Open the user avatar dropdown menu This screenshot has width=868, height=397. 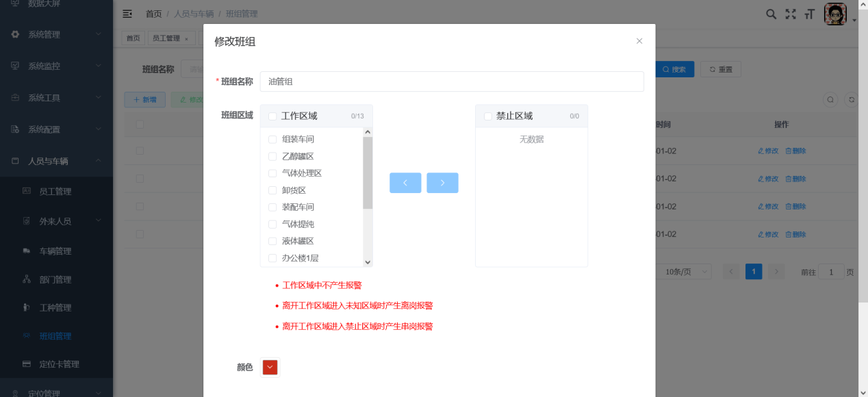click(835, 13)
